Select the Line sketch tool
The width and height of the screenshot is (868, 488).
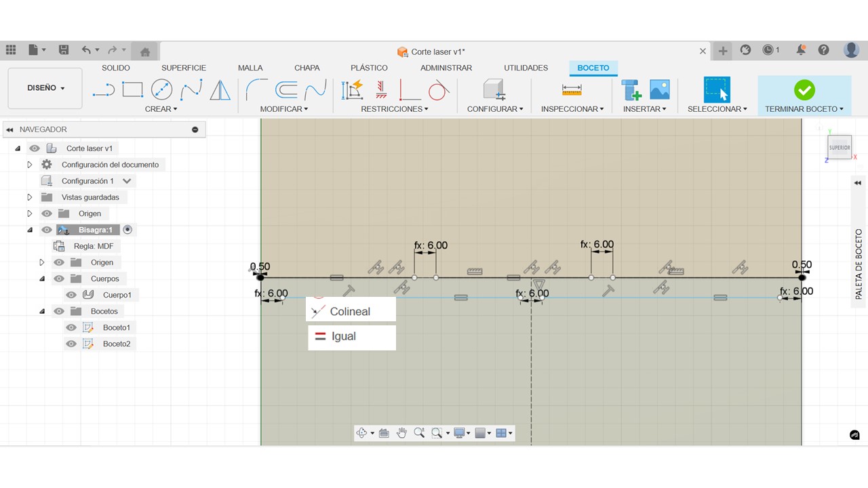(103, 90)
